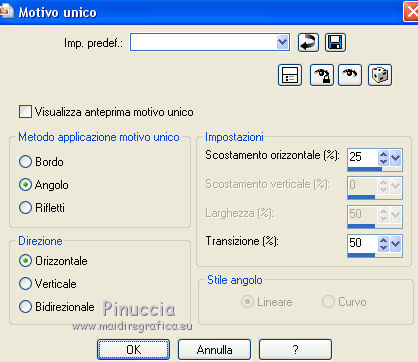The image size is (418, 362).
Task: Expand Transizione value dropdown arrow
Action: tap(395, 243)
